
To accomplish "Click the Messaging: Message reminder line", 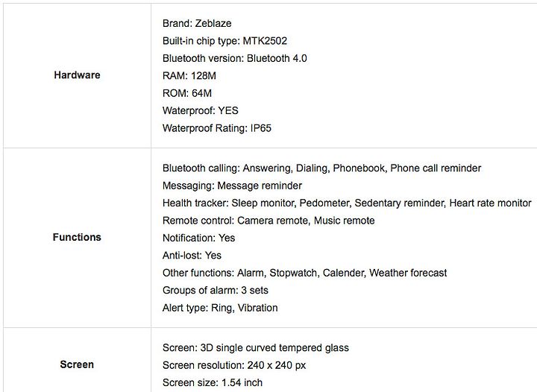I will coord(232,186).
